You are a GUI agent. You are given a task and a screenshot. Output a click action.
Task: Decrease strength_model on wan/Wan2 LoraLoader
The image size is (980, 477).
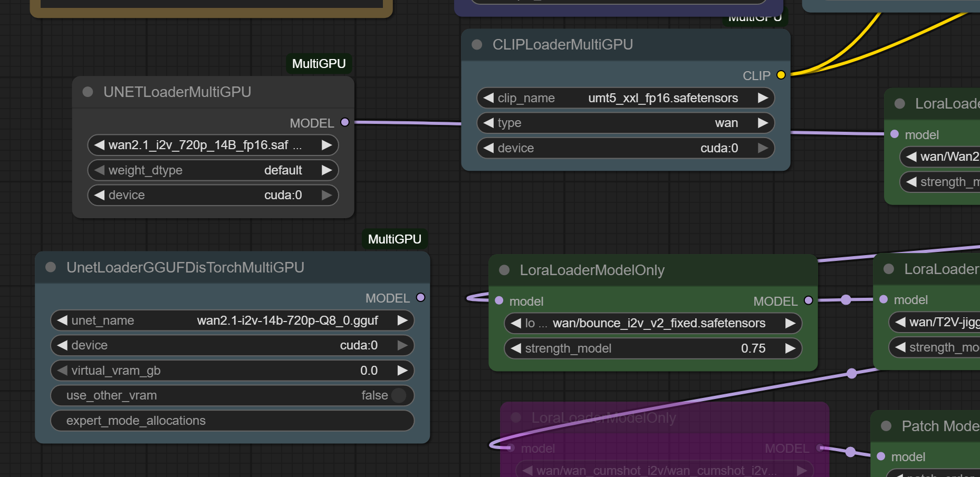point(911,182)
